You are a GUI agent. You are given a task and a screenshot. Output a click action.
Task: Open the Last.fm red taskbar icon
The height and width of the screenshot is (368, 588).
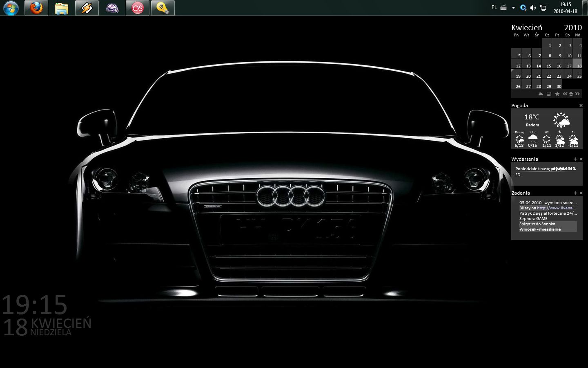tap(138, 8)
